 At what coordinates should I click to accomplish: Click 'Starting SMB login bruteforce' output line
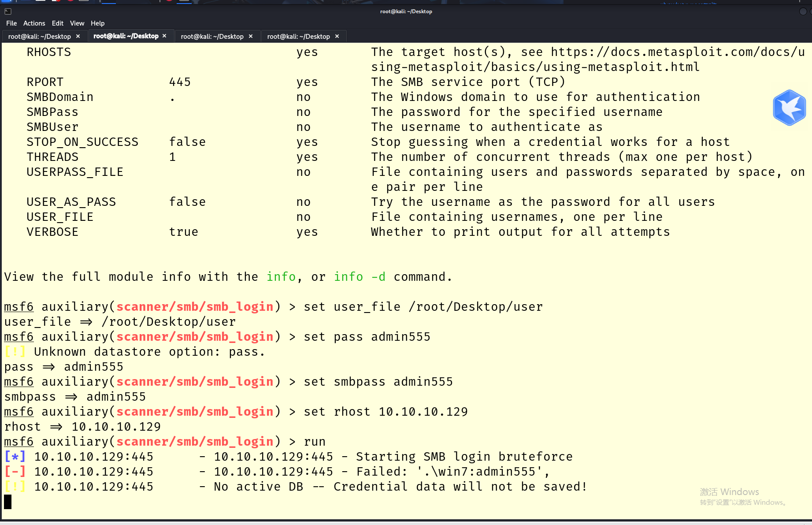464,457
